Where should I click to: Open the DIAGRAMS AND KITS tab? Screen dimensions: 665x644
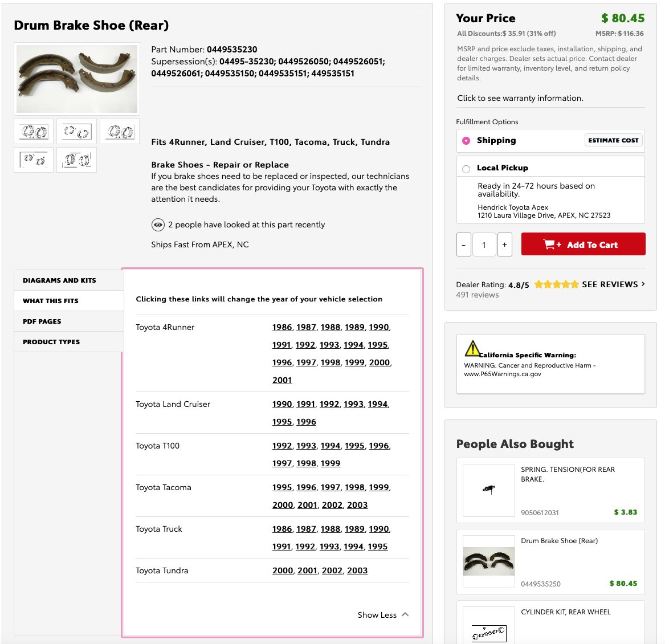[x=69, y=280]
